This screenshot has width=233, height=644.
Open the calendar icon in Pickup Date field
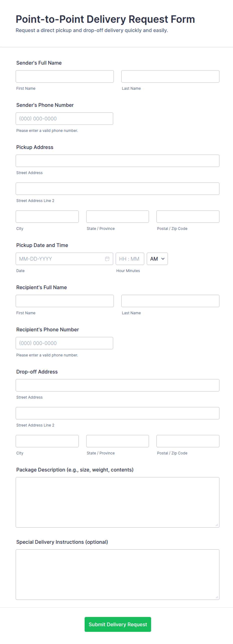tap(107, 259)
